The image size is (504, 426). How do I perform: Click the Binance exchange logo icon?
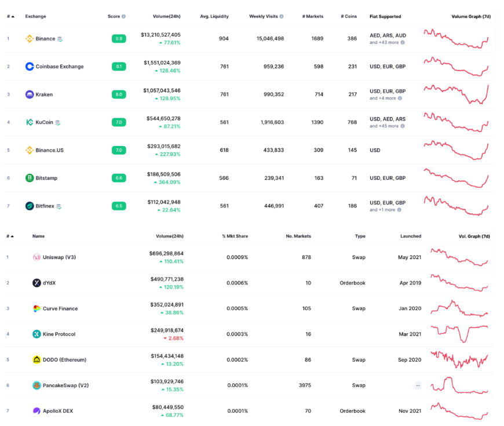30,39
